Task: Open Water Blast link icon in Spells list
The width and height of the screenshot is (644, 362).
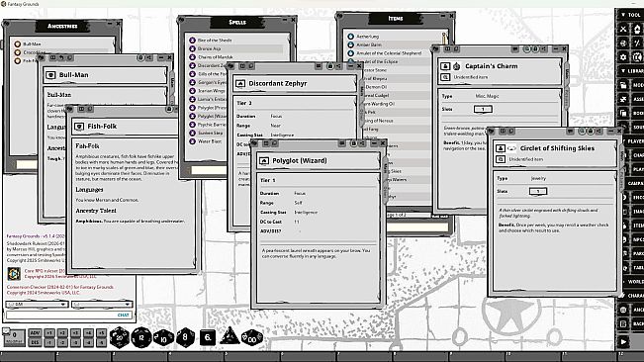Action: pos(192,141)
